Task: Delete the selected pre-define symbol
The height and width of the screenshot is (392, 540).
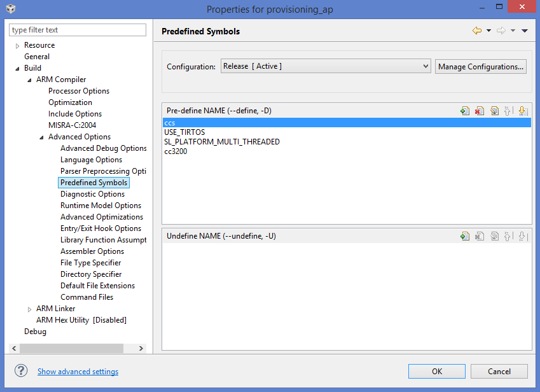Action: point(480,111)
